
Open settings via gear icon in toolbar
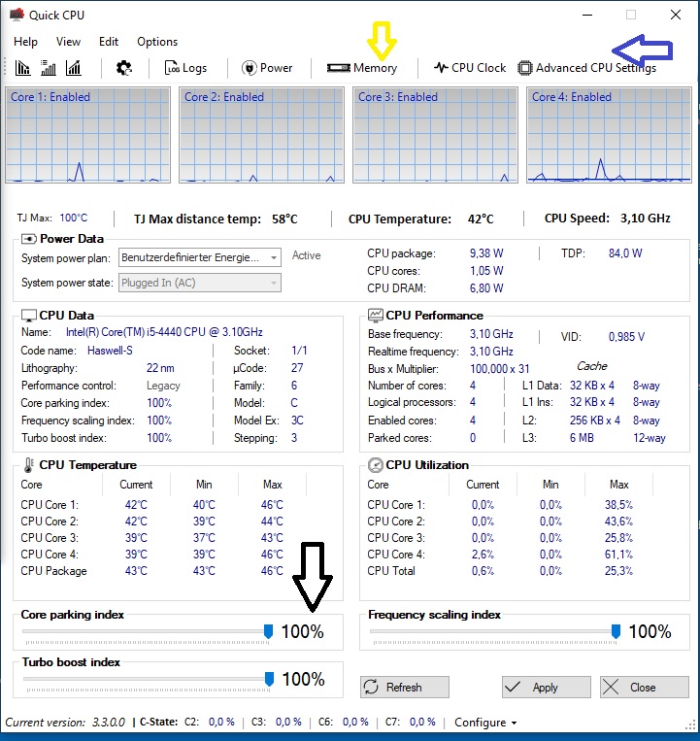123,68
